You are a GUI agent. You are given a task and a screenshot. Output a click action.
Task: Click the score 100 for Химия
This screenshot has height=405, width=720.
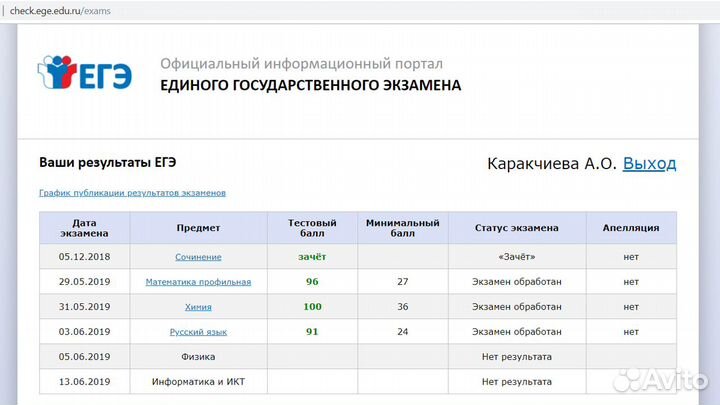[x=312, y=306]
